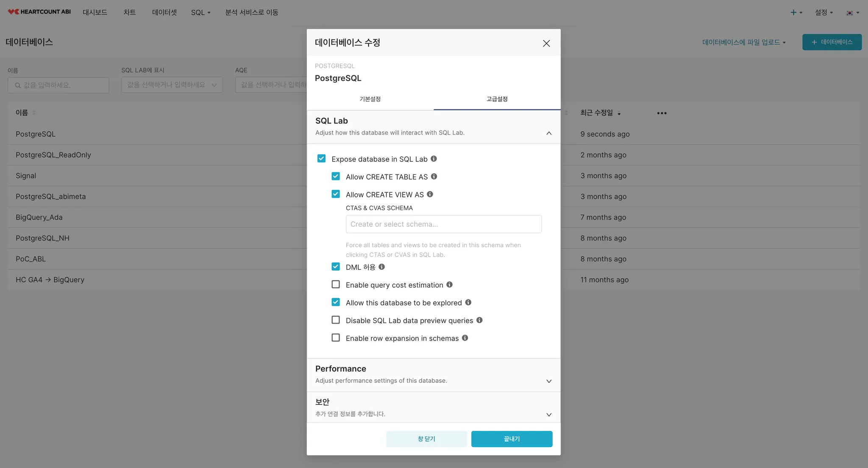Expand the Performance section
The image size is (868, 468).
pos(548,381)
